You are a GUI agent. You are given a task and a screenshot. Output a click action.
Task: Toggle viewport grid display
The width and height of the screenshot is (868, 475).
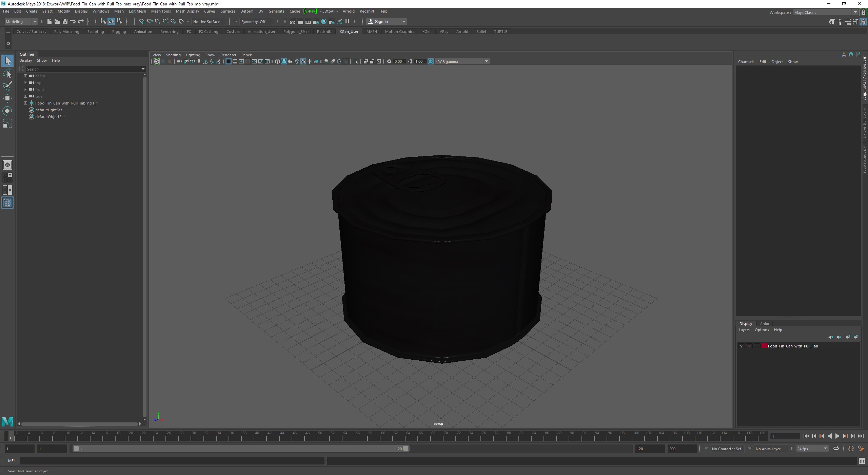[x=228, y=61]
